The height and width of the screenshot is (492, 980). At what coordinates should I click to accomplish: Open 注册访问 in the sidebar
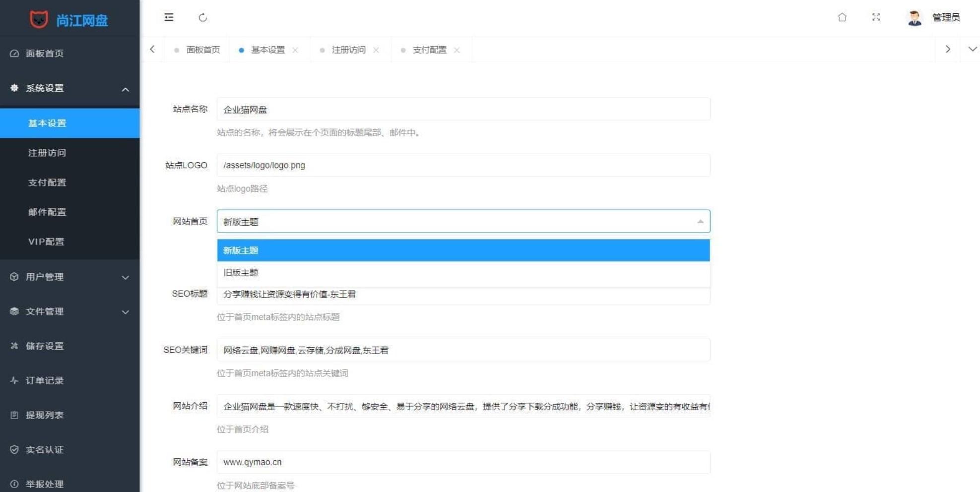coord(69,153)
